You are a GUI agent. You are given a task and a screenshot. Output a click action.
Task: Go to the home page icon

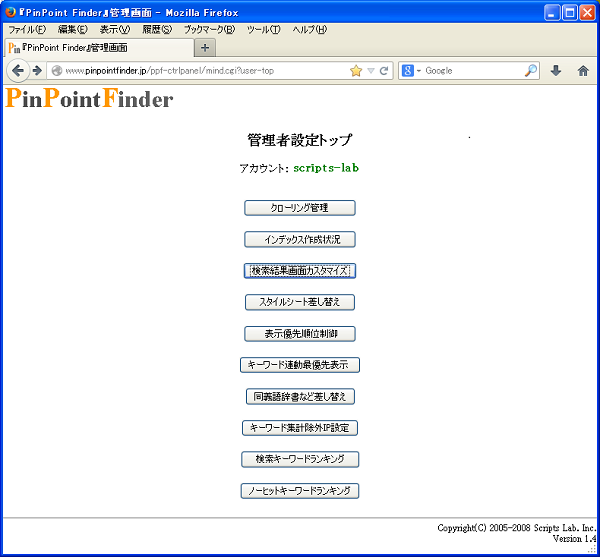[583, 70]
